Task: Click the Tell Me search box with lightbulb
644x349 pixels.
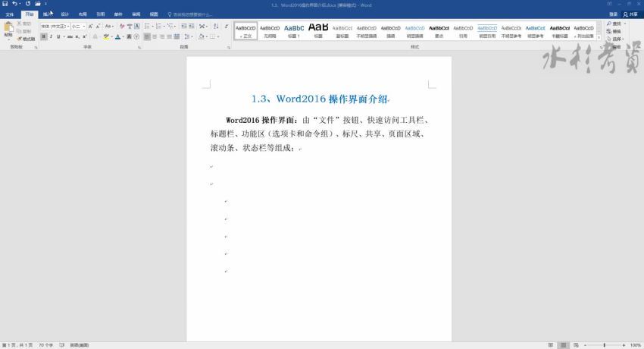Action: click(189, 14)
